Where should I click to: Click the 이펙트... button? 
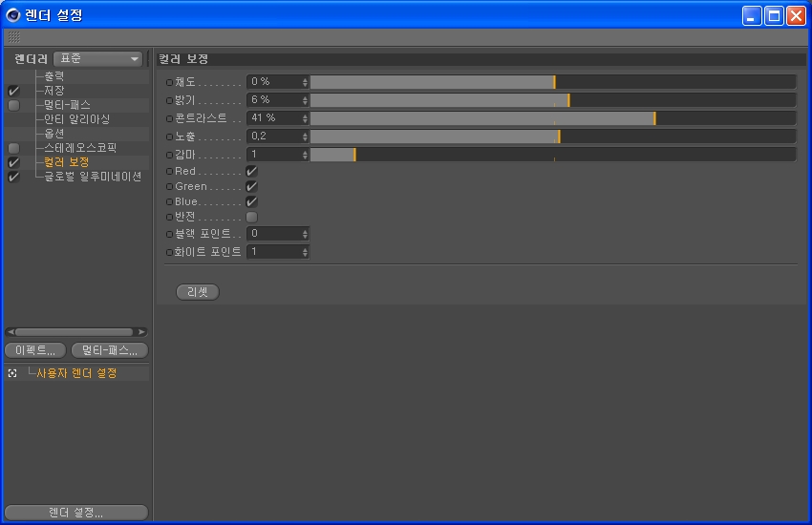click(35, 350)
